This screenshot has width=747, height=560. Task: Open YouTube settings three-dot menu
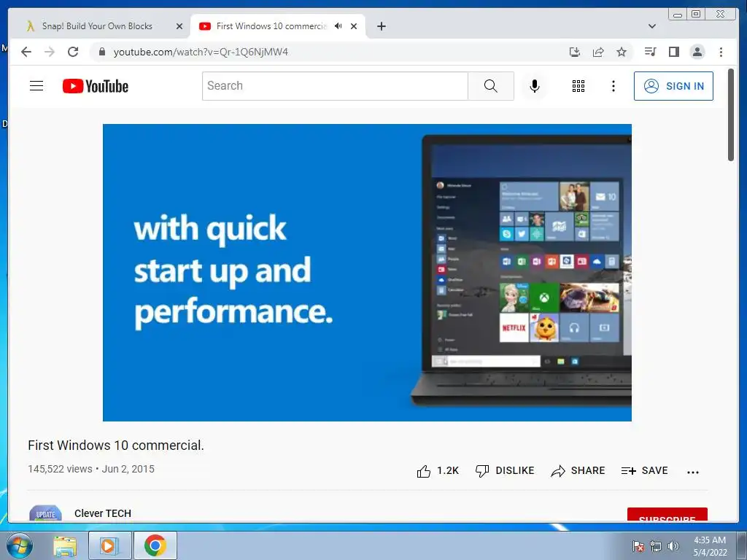click(613, 86)
